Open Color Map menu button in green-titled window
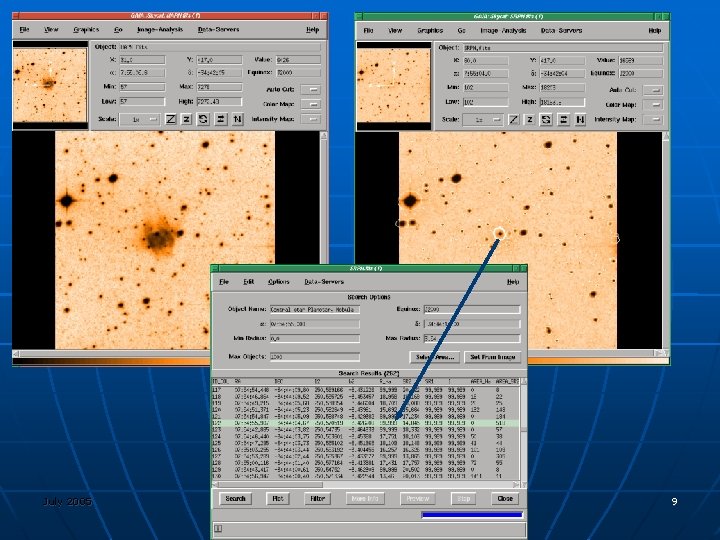Screen dimensions: 720x540 pyautogui.click(x=653, y=105)
